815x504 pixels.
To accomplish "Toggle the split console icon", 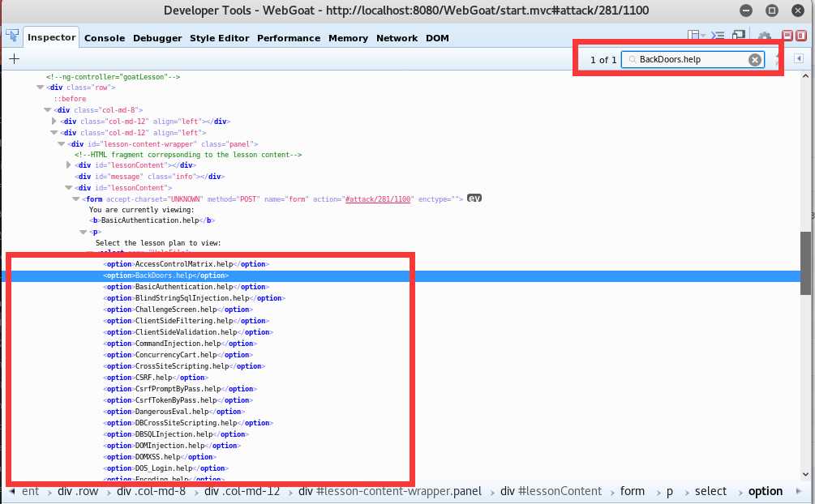I will [x=718, y=36].
